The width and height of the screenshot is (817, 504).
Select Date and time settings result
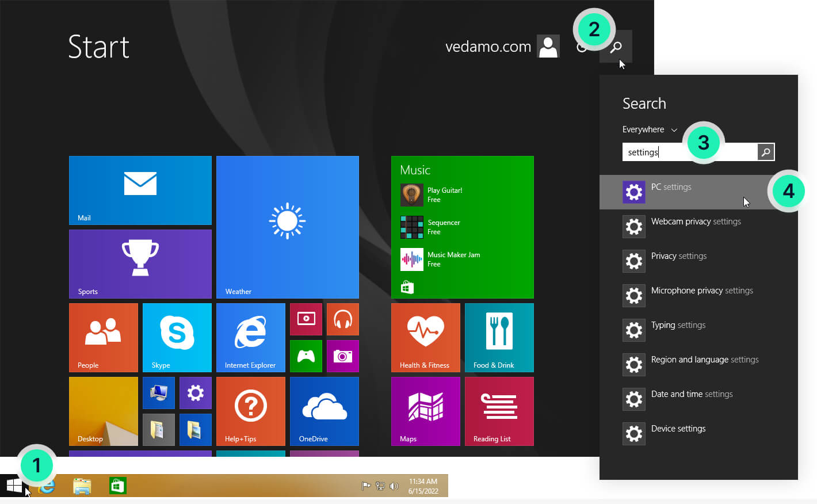698,399
